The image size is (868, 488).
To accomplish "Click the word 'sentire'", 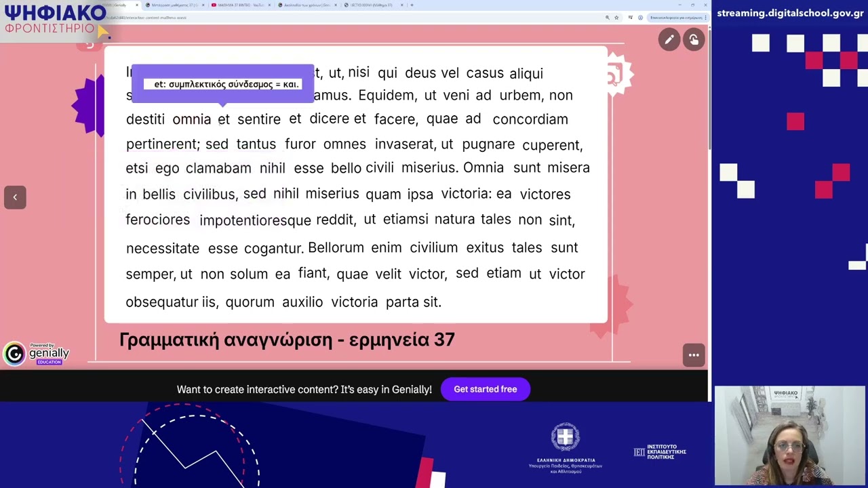I will tap(259, 119).
